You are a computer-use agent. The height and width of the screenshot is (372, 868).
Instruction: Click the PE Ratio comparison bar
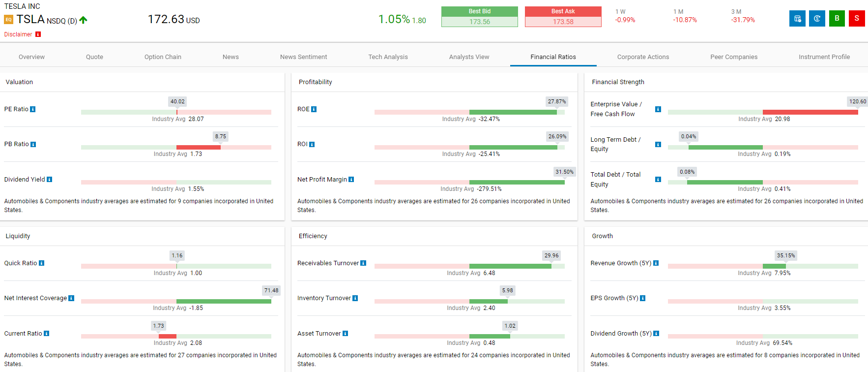click(x=176, y=112)
